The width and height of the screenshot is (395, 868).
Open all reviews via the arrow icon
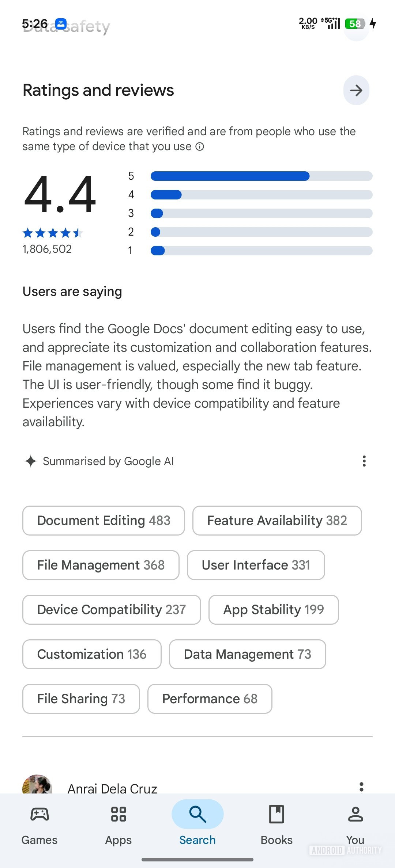(x=356, y=90)
